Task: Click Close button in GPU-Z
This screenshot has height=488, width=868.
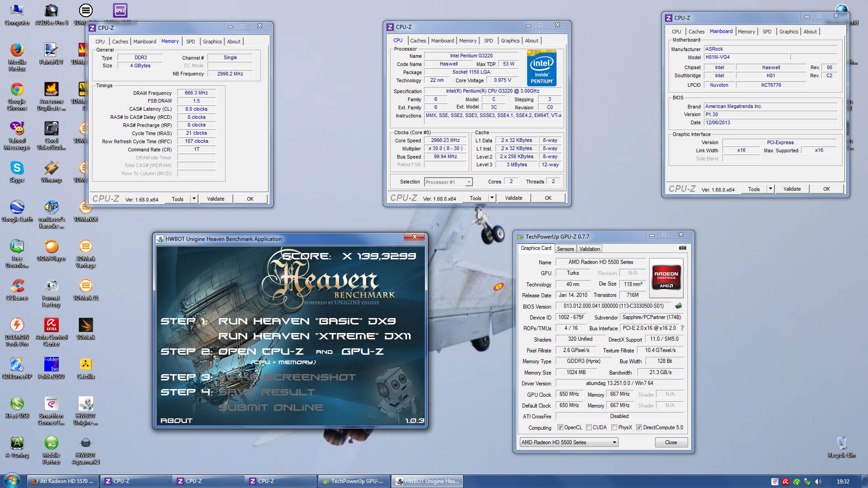Action: tap(671, 442)
